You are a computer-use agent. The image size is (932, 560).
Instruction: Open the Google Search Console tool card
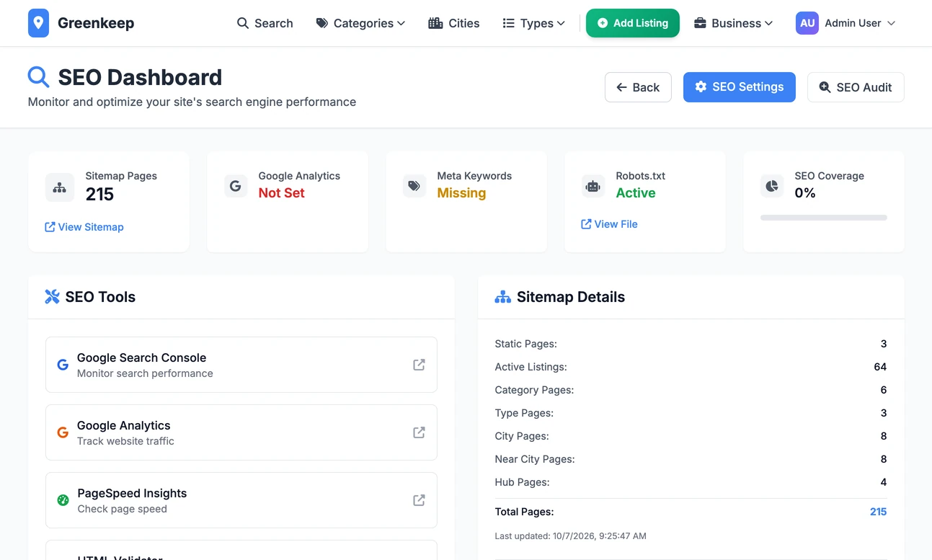point(241,365)
